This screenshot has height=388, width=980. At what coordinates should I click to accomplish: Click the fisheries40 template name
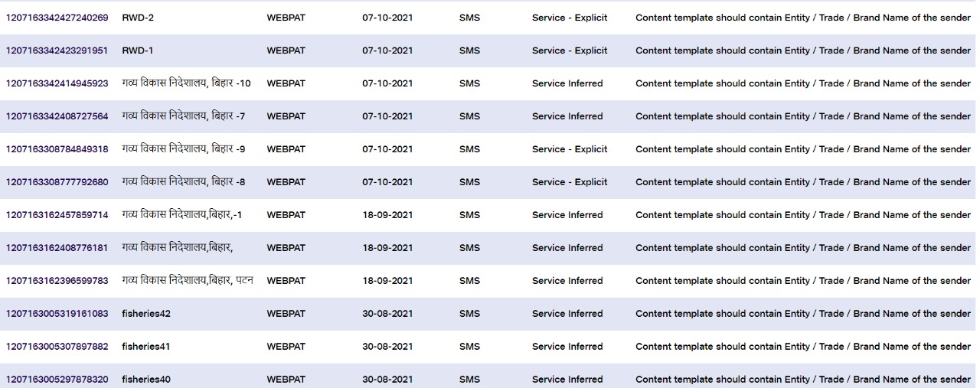point(146,380)
